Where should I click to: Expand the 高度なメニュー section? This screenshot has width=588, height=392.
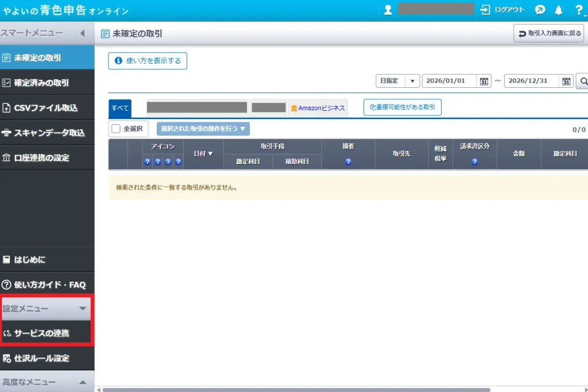(x=47, y=382)
